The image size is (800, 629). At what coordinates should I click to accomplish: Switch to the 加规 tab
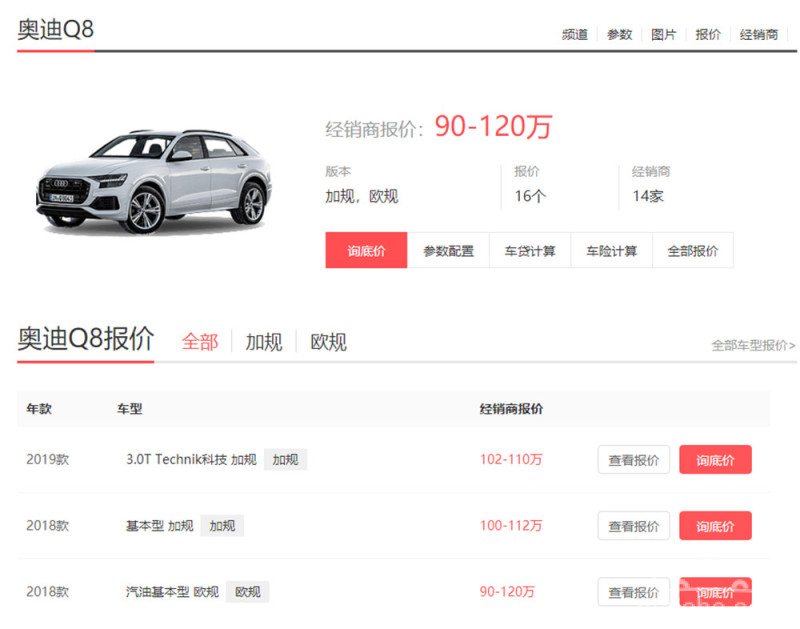(264, 342)
